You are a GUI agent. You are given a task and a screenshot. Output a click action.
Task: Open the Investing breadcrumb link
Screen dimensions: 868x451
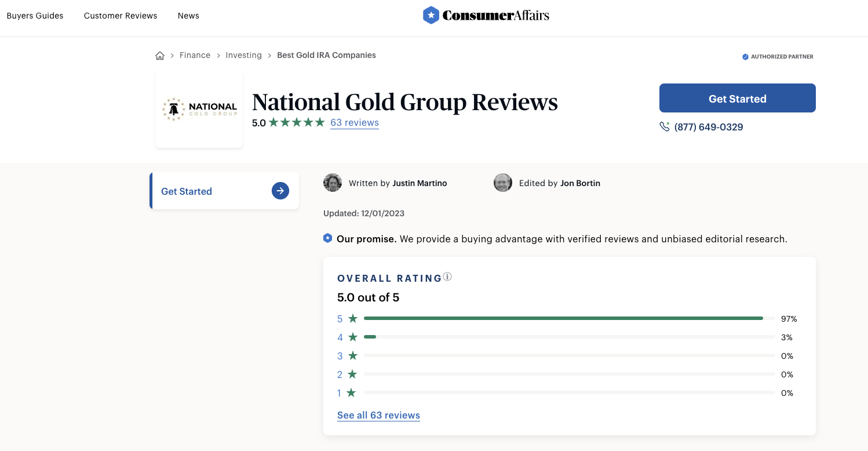[x=244, y=55]
